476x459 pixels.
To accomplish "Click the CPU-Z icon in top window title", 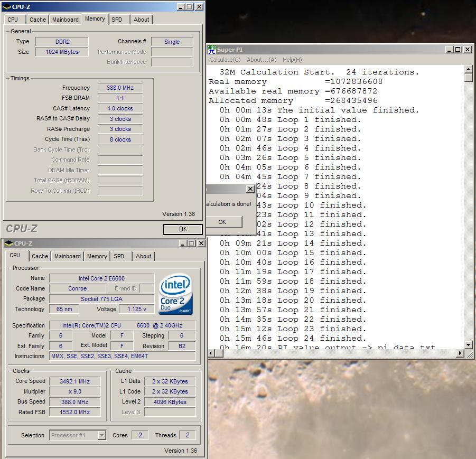I will pos(6,7).
